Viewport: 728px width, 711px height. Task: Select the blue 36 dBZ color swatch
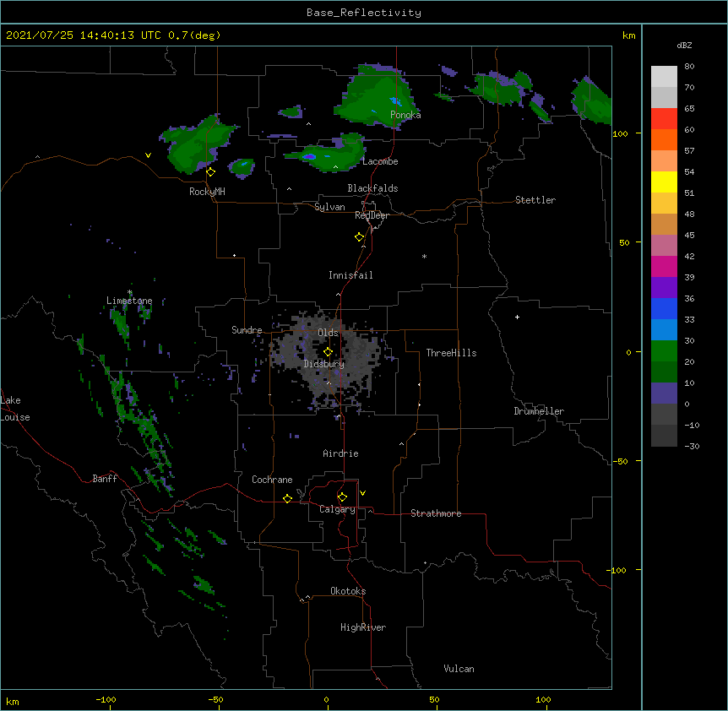pyautogui.click(x=664, y=308)
